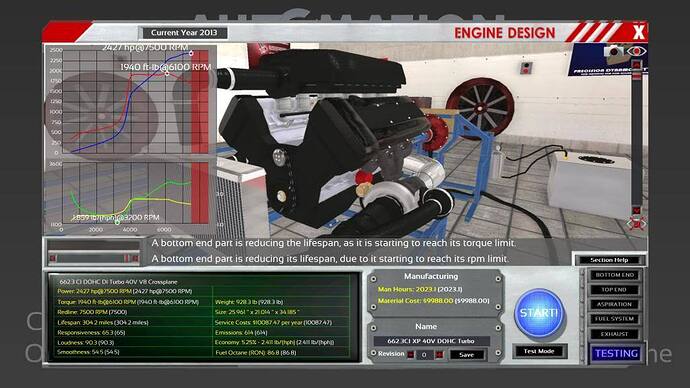The image size is (690, 388).
Task: Click the up arrow of the vertical view slider
Action: click(636, 65)
